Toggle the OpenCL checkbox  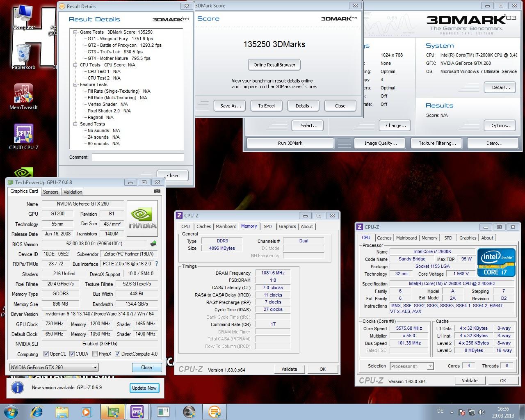[46, 354]
